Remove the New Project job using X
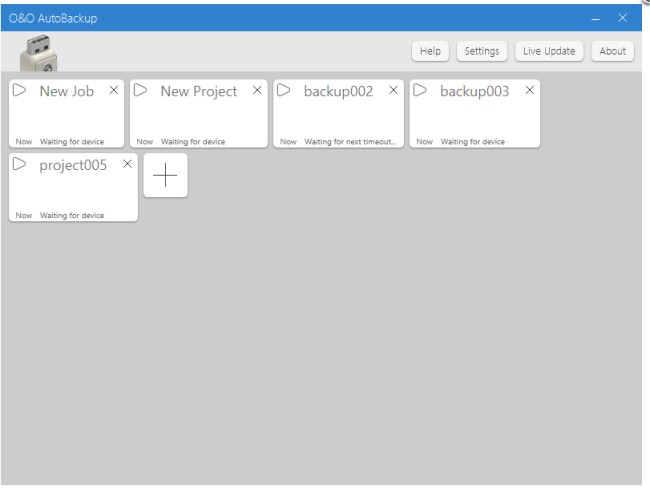 pos(257,90)
